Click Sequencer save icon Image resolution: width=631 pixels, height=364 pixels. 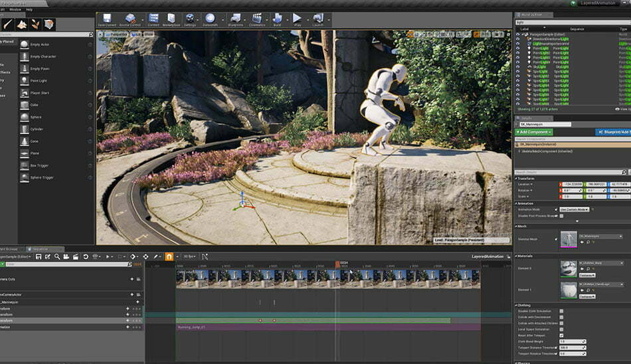(x=39, y=256)
